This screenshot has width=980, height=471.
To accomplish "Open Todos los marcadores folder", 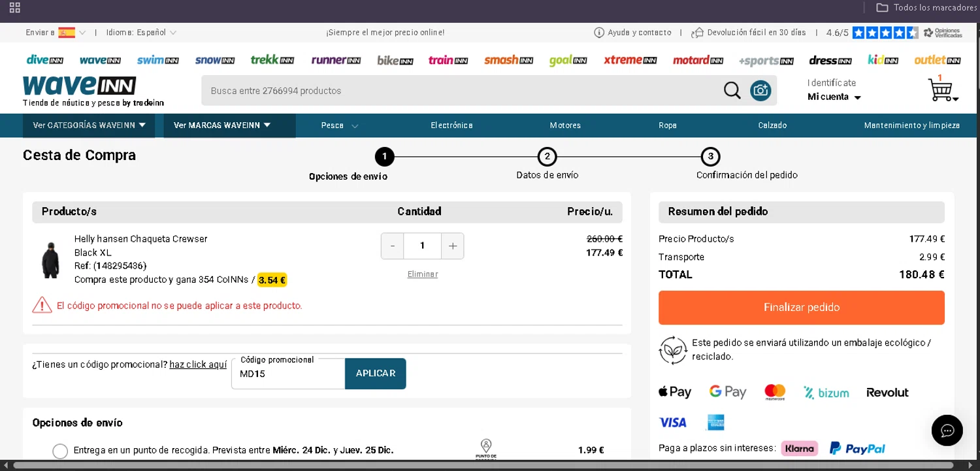I will 926,7.
